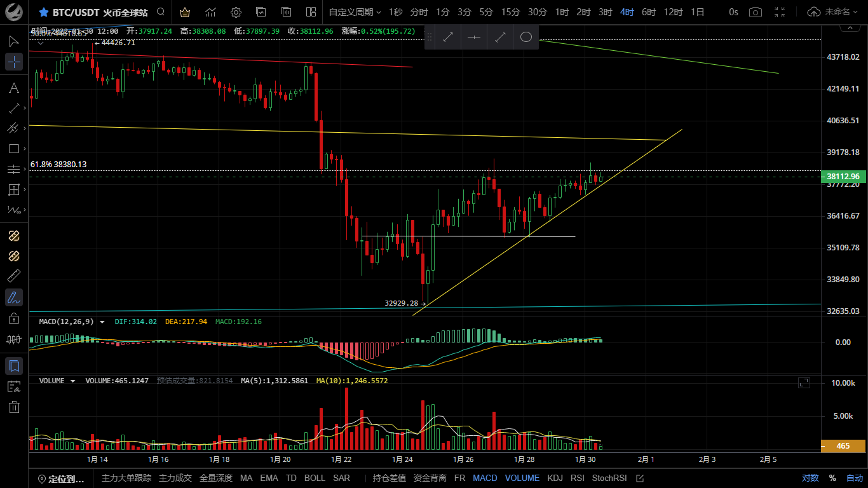The width and height of the screenshot is (868, 488).
Task: Switch to the 1时 timeframe
Action: coord(562,12)
